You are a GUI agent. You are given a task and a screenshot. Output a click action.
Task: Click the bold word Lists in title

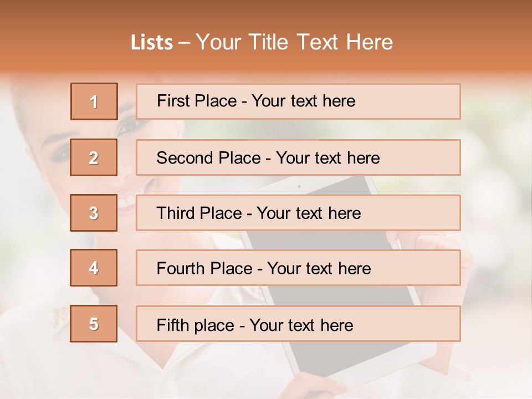[152, 43]
